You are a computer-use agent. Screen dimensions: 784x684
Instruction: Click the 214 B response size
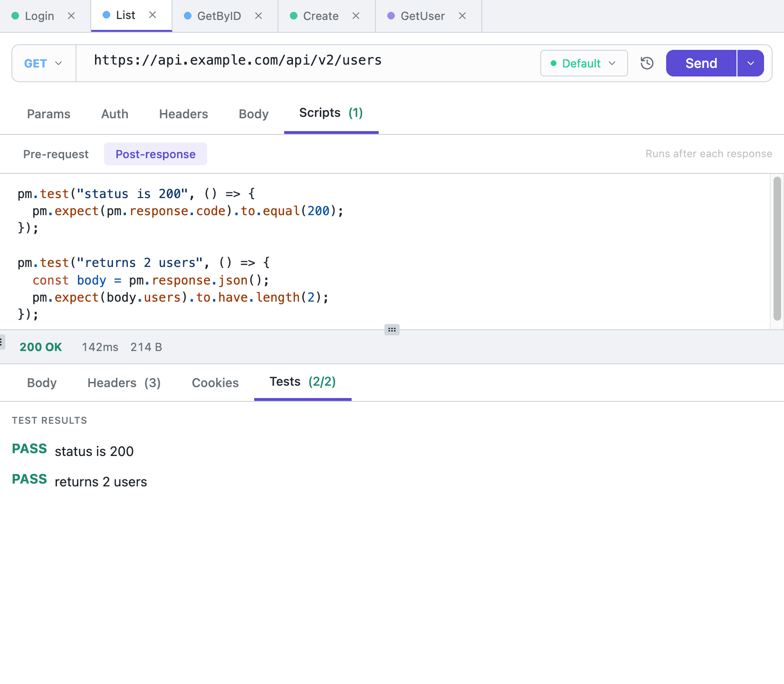coord(146,347)
